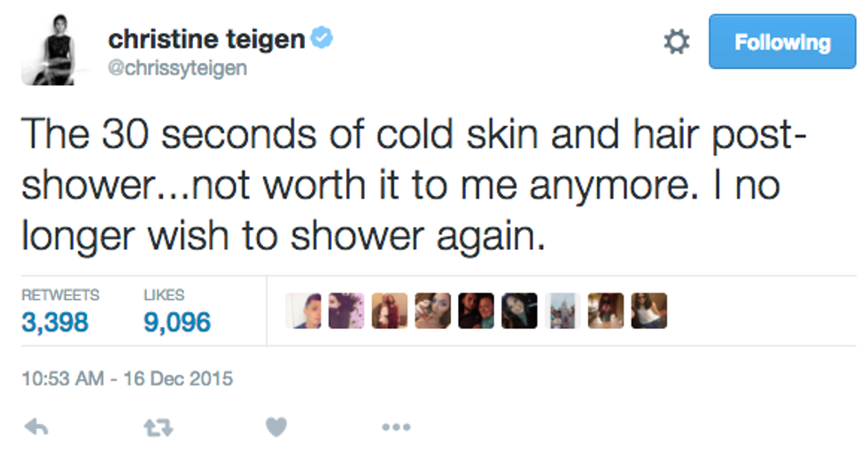
Task: Click the second liker avatar thumbnail
Action: pyautogui.click(x=346, y=311)
